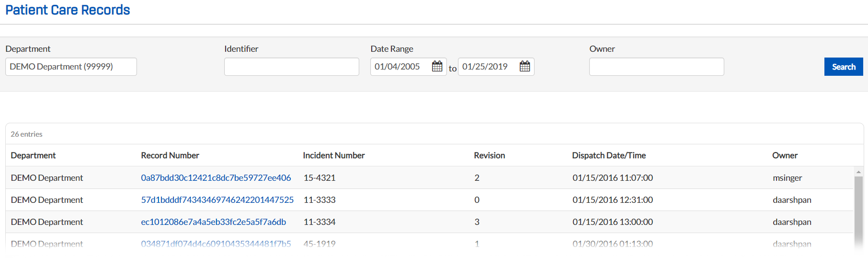Click dispatch time 01/15/2016 12:31:00

(x=613, y=200)
